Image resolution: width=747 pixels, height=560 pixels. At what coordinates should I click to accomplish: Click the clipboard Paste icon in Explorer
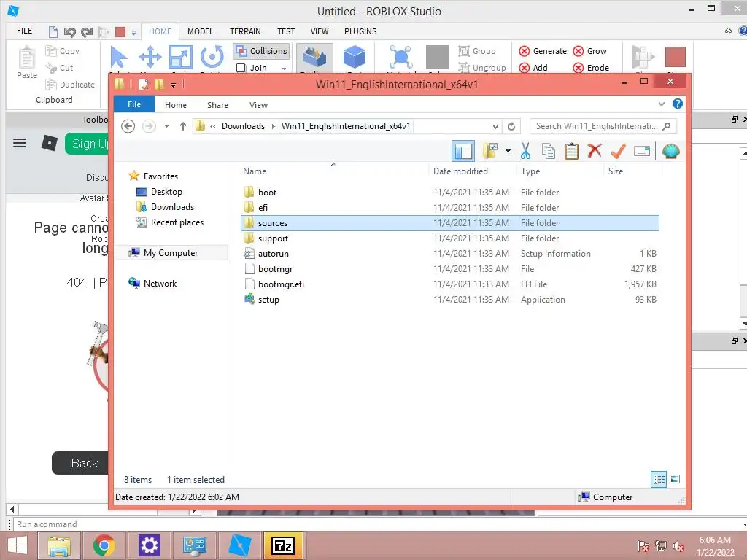[571, 151]
